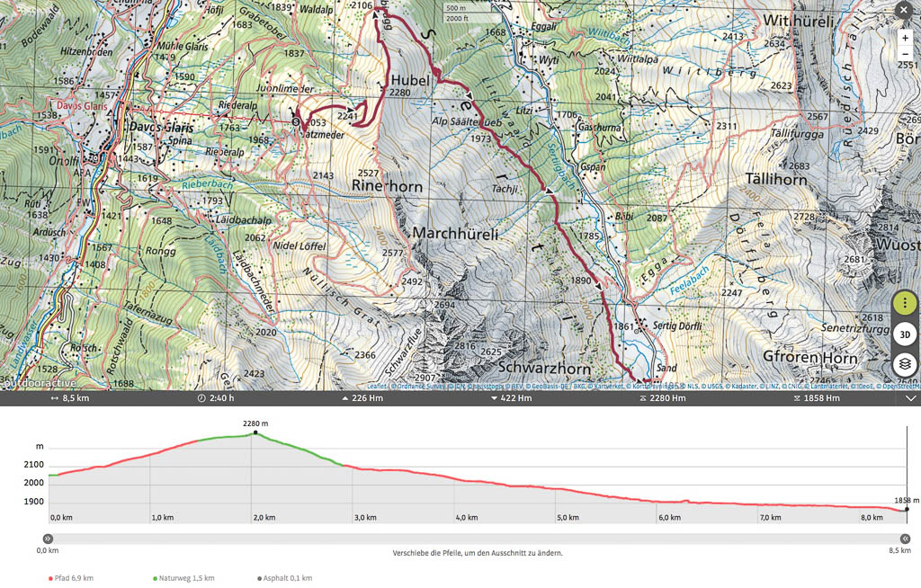Close the map with the X button
The width and height of the screenshot is (921, 588).
903,10
